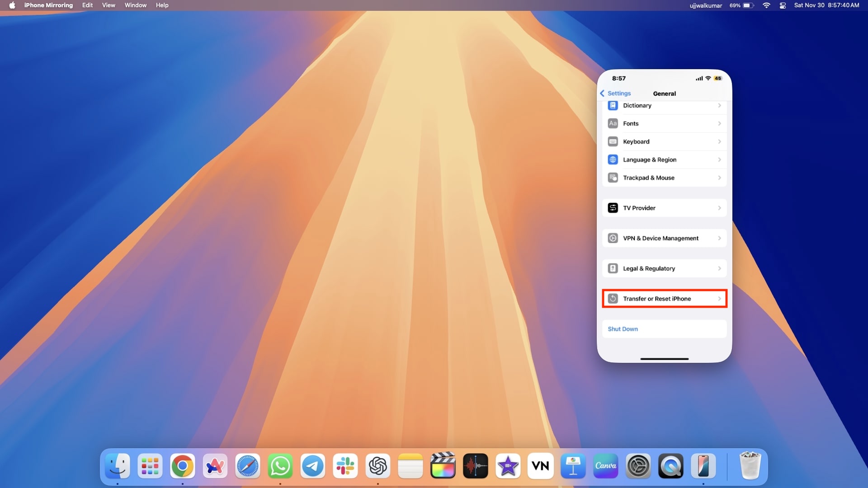
Task: Launch iMovie from the Dock
Action: 508,466
